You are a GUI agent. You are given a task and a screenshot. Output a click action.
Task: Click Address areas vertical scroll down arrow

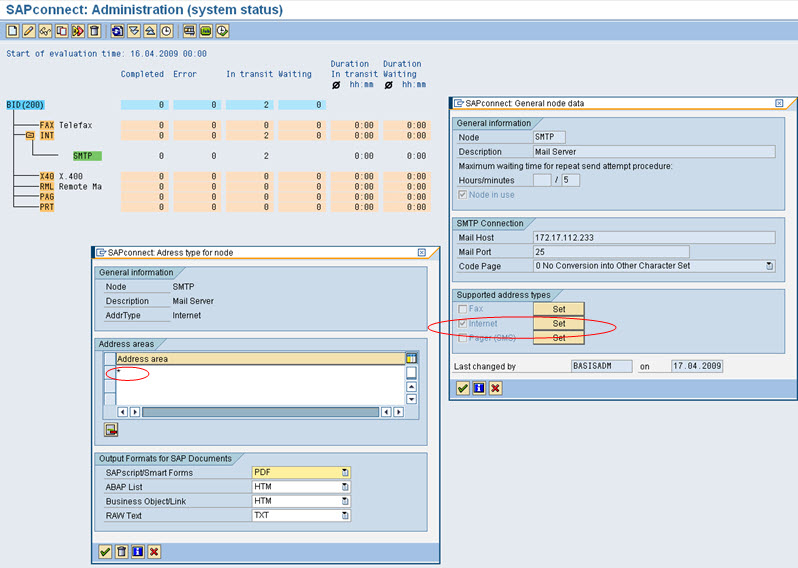point(411,399)
